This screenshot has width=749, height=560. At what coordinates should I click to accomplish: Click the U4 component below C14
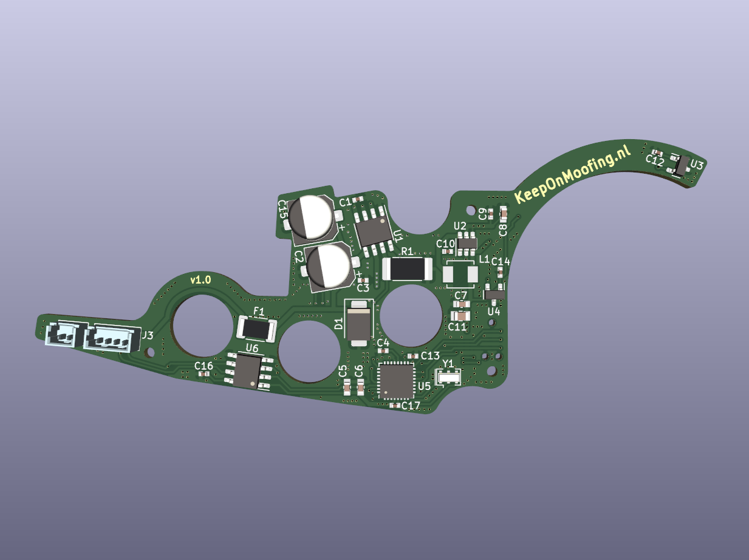(494, 294)
